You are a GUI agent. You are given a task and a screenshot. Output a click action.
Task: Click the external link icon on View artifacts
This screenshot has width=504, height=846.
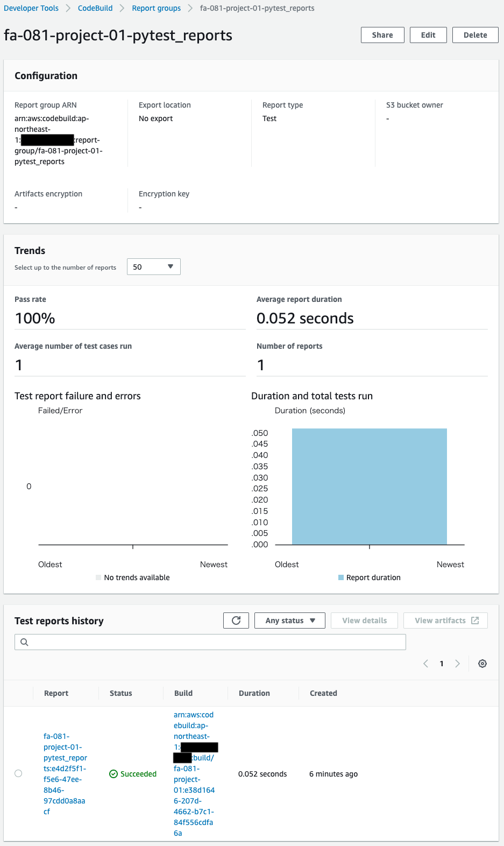tap(475, 621)
